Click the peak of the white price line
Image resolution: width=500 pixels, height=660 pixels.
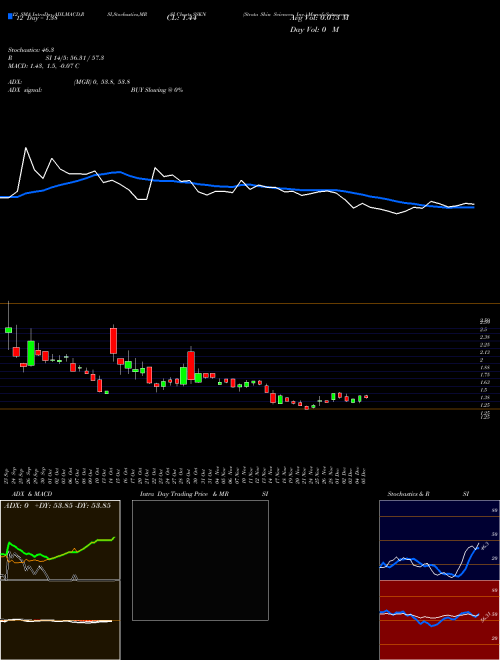[x=26, y=148]
